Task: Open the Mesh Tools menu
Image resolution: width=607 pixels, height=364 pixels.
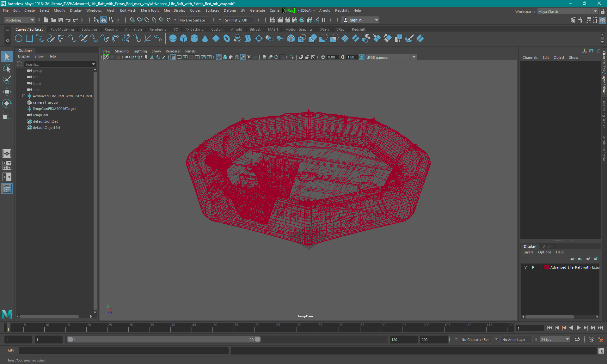Action: pyautogui.click(x=150, y=10)
